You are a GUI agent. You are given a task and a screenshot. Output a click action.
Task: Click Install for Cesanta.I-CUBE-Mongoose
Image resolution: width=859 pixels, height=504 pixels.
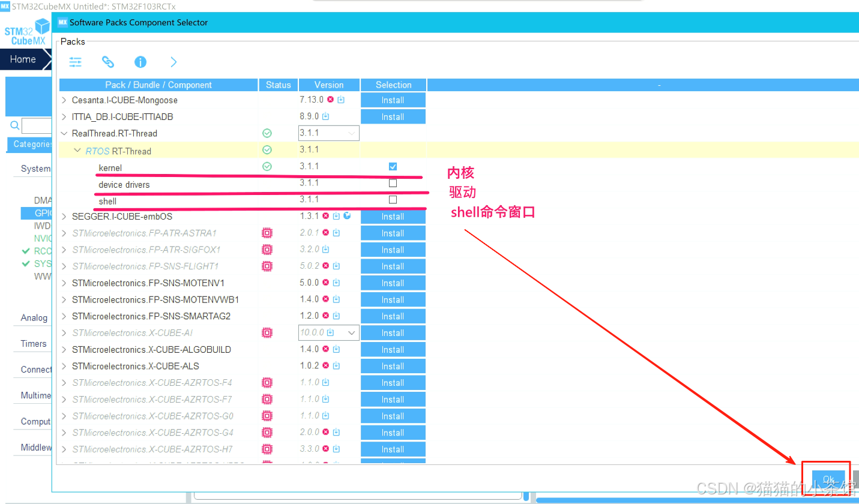393,100
